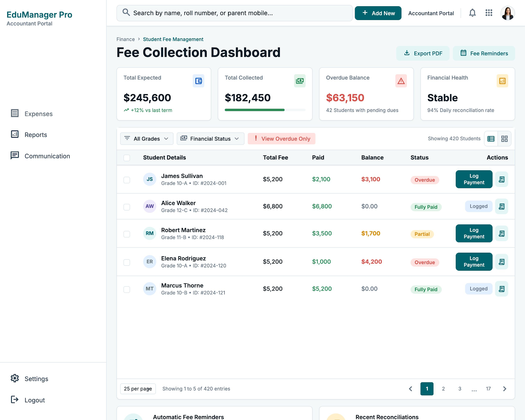Go to page 2
Viewport: 525px width, 420px height.
pyautogui.click(x=443, y=389)
